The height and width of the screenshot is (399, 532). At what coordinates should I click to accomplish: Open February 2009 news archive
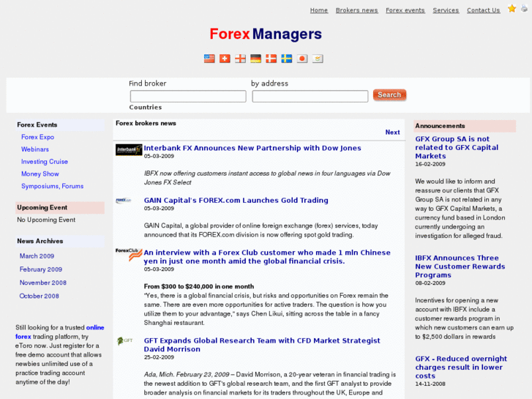41,269
